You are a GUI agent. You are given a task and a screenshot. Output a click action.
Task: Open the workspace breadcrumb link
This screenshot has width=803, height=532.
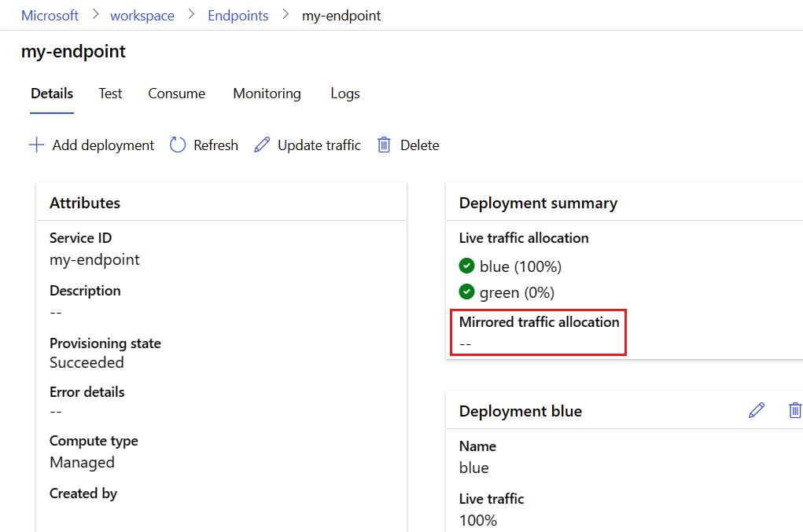[142, 16]
